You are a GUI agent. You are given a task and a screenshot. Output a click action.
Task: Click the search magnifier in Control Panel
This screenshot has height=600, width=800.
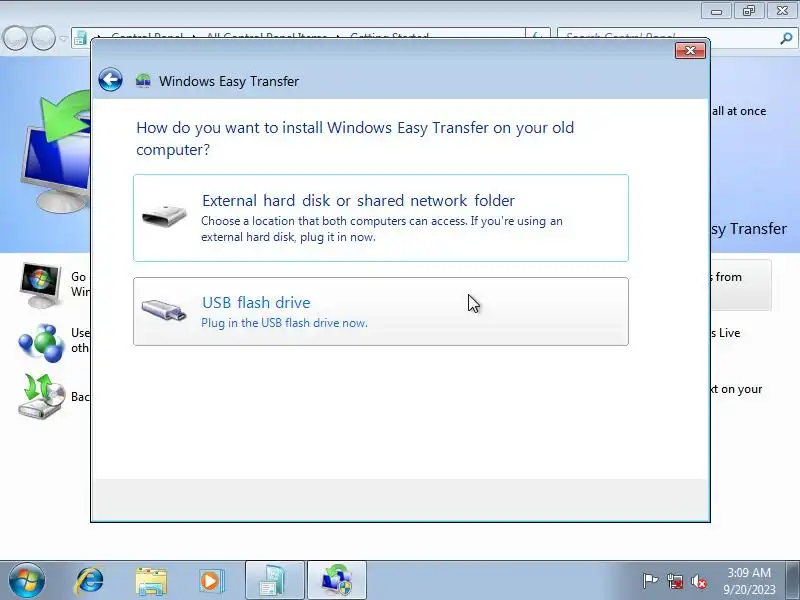pyautogui.click(x=787, y=38)
